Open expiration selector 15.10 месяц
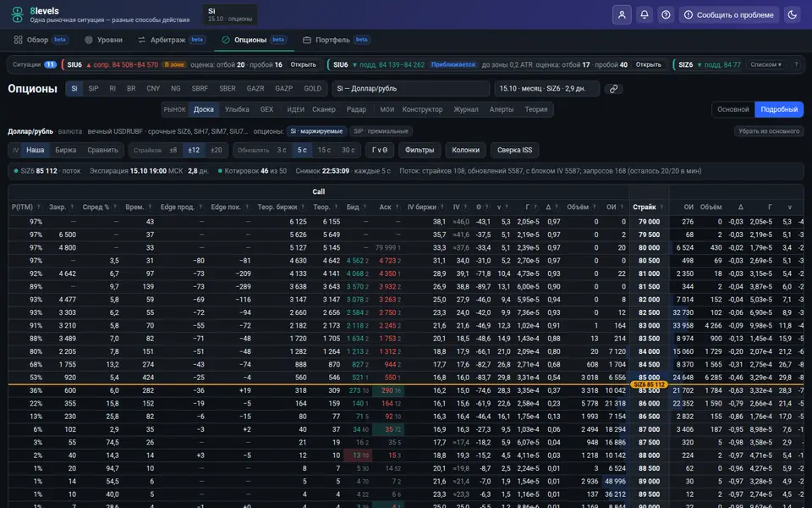 (x=547, y=89)
